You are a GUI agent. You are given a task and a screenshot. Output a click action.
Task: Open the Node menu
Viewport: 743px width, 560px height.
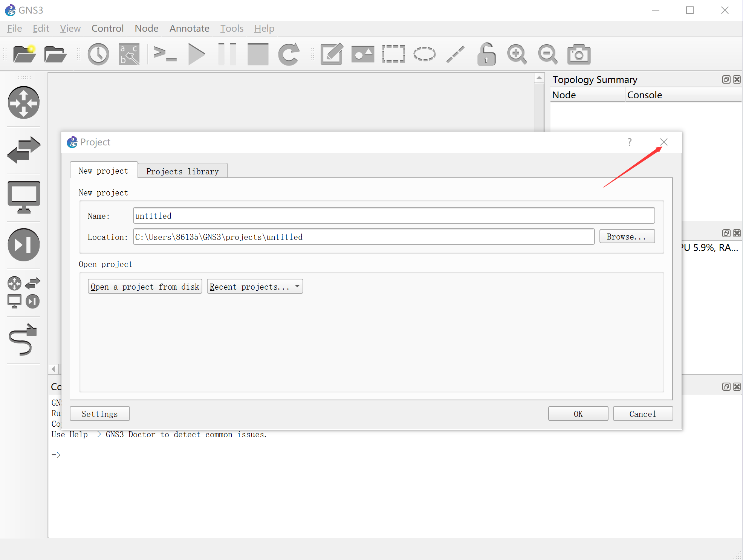pyautogui.click(x=147, y=28)
